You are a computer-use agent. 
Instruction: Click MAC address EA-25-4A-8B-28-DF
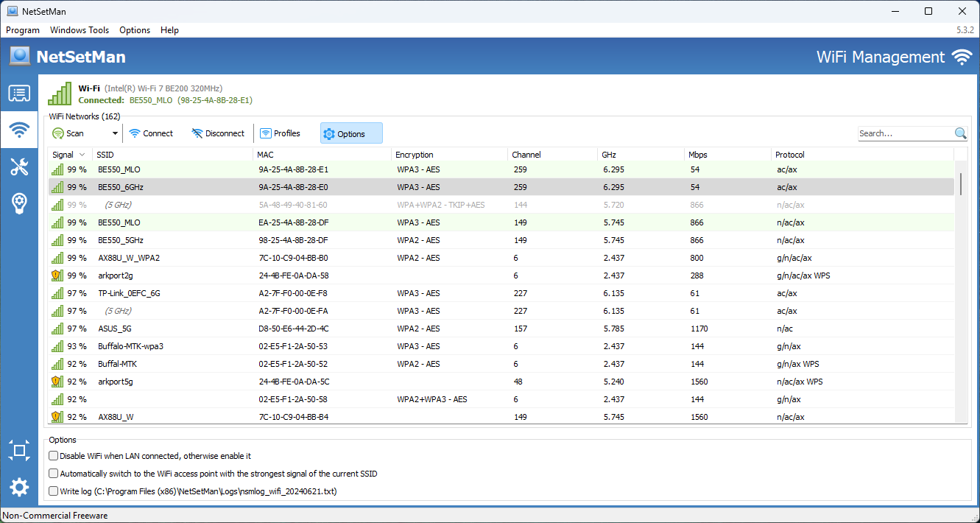pyautogui.click(x=293, y=222)
